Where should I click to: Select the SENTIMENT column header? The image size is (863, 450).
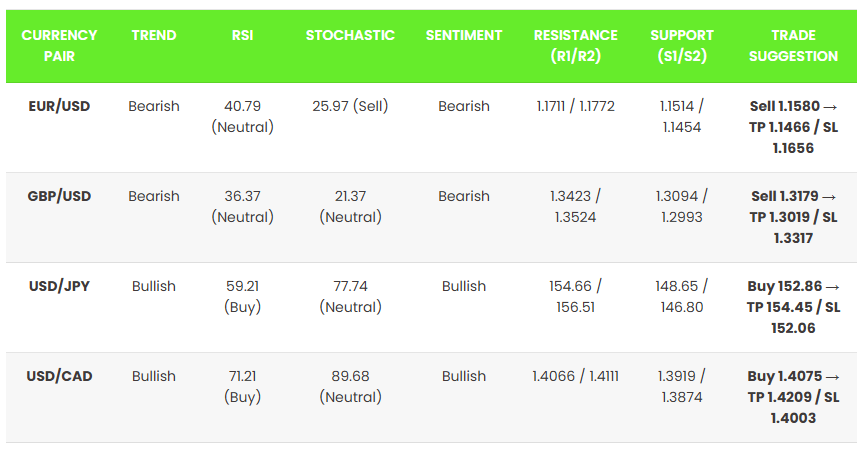coord(464,35)
